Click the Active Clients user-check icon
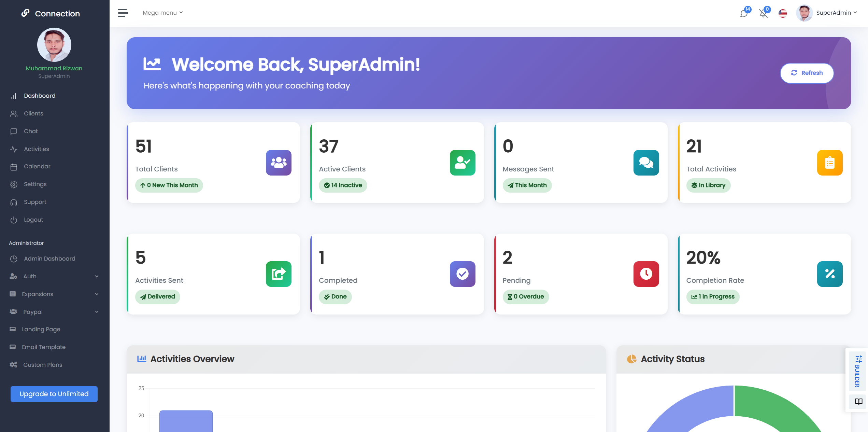This screenshot has height=432, width=868. (x=462, y=163)
